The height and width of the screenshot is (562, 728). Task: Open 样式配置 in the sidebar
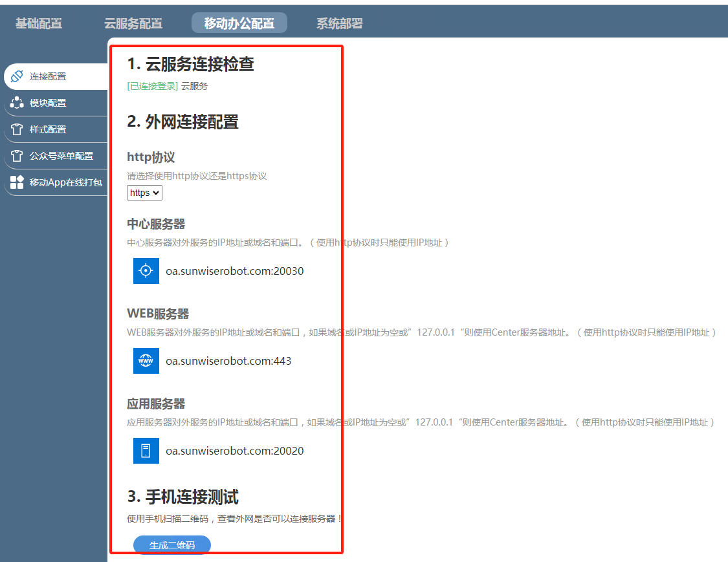tap(56, 129)
